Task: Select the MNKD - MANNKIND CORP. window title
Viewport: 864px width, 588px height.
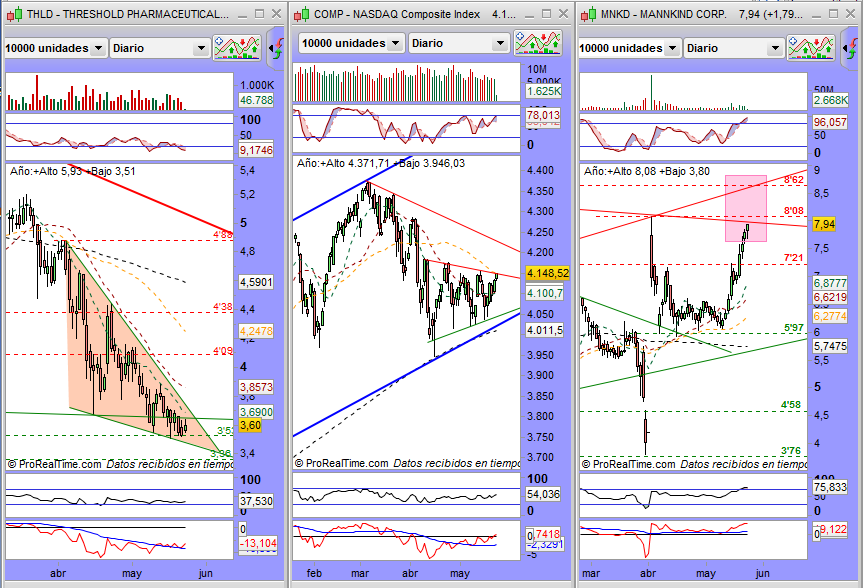Action: (663, 14)
